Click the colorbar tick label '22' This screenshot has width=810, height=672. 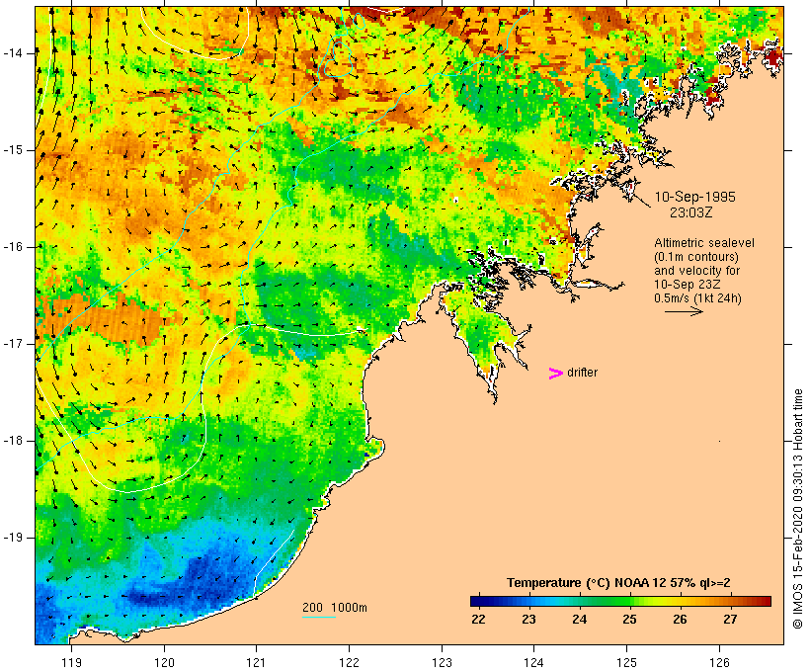478,619
